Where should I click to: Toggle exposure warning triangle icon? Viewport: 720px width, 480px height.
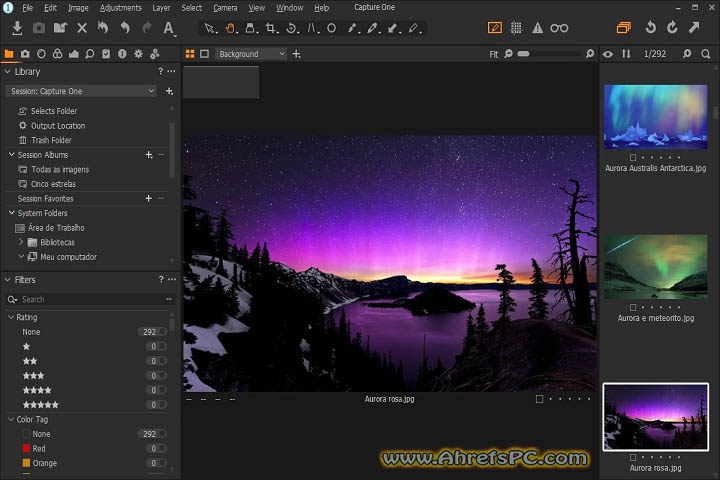pyautogui.click(x=537, y=28)
